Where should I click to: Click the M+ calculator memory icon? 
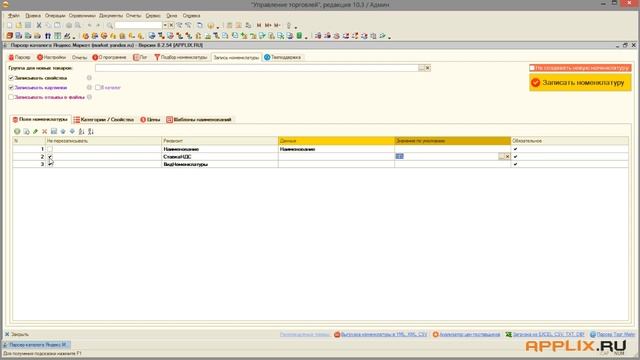click(268, 25)
